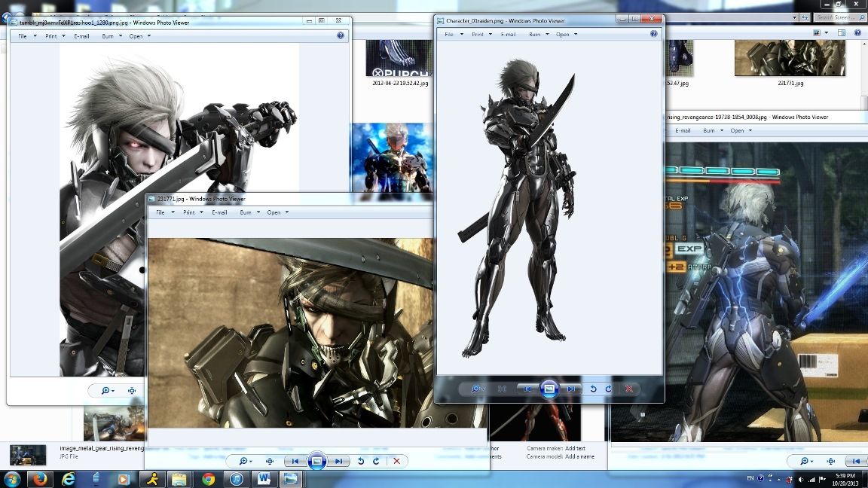Open Microsoft Word from taskbar
Viewport: 868px width, 488px height.
[264, 479]
